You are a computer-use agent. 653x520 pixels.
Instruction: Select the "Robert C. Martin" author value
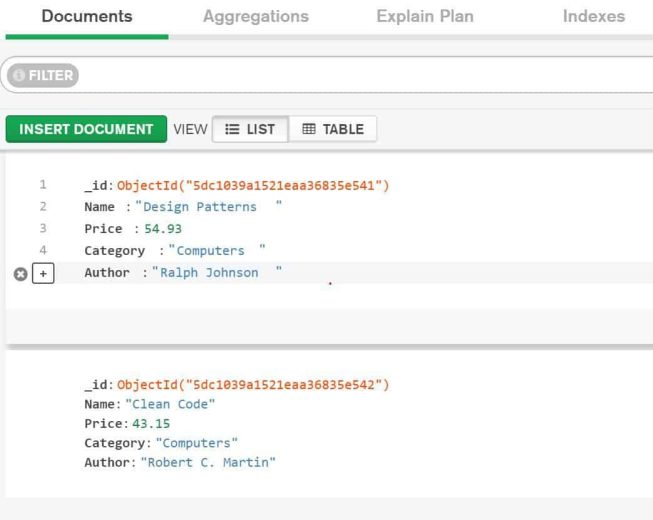(x=208, y=462)
